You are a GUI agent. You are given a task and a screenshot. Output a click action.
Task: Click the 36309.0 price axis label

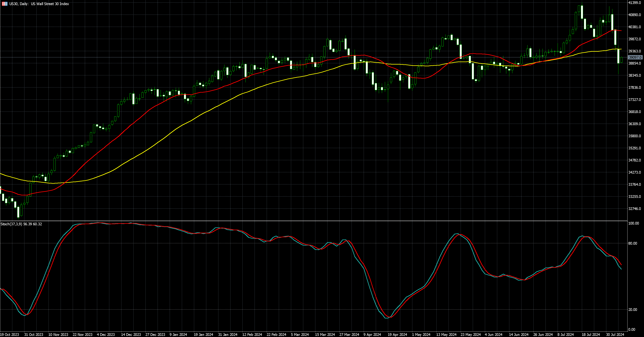tap(635, 124)
